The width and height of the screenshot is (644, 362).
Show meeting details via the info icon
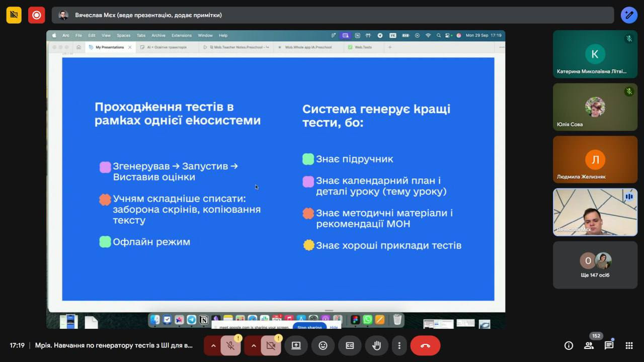tap(569, 345)
